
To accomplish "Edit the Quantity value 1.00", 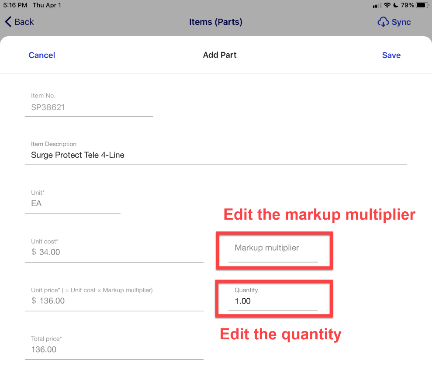I will (x=273, y=298).
